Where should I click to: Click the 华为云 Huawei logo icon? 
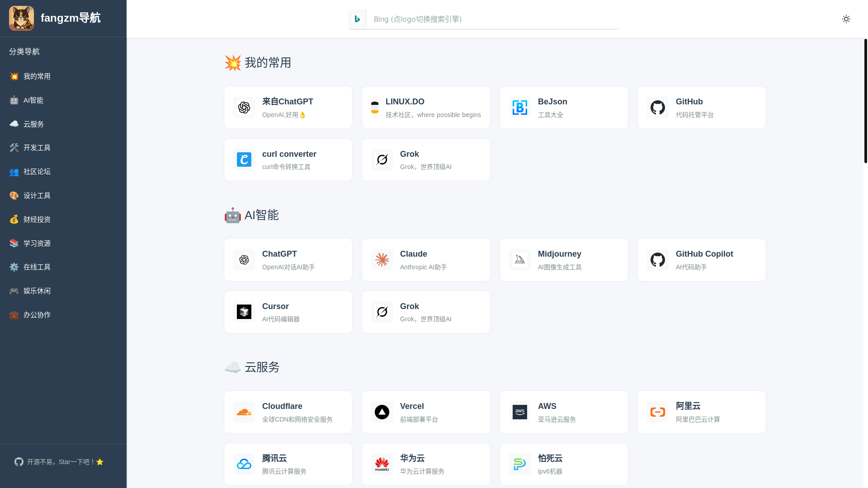[x=382, y=464]
